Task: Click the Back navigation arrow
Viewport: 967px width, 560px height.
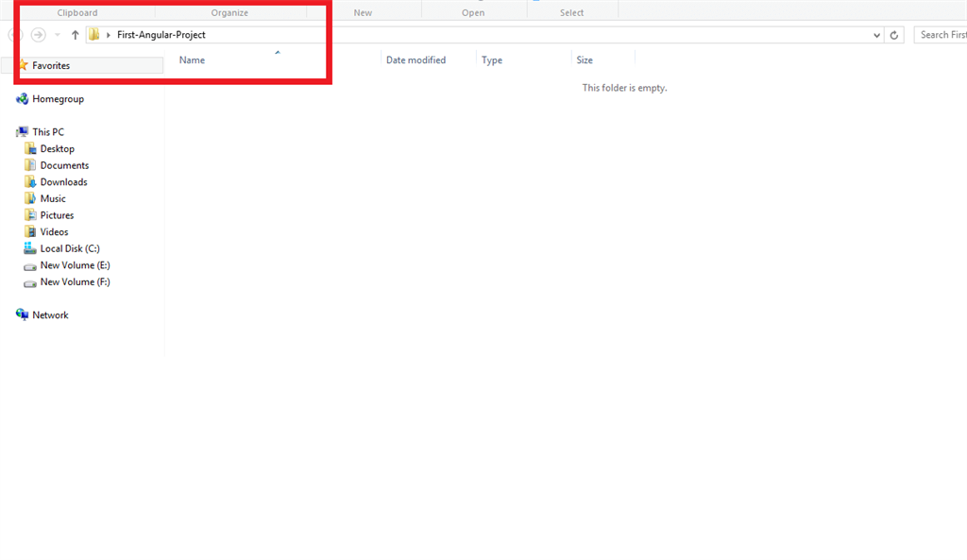Action: [14, 35]
